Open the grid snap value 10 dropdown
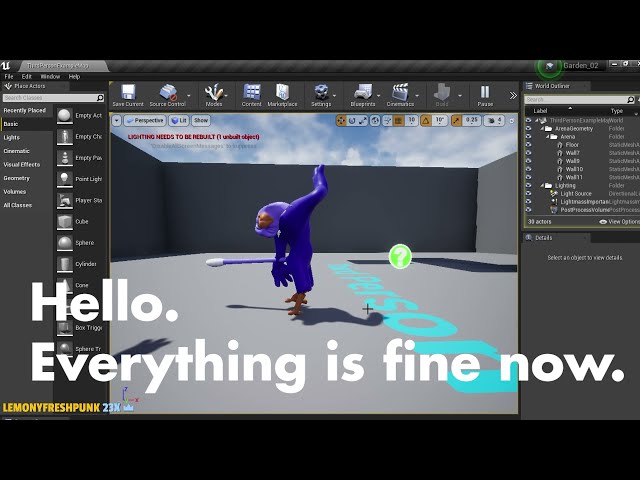 point(411,120)
